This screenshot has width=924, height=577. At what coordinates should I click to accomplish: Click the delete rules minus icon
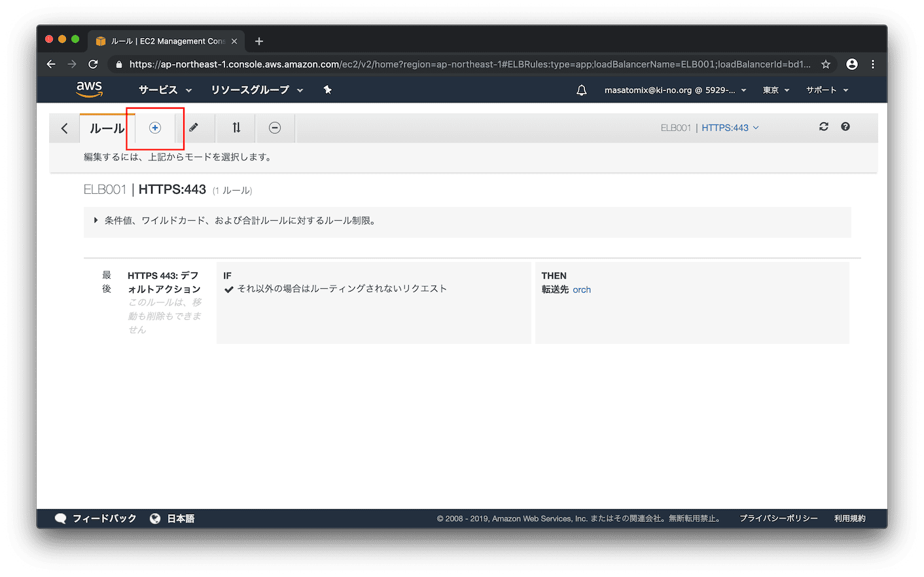pyautogui.click(x=275, y=128)
